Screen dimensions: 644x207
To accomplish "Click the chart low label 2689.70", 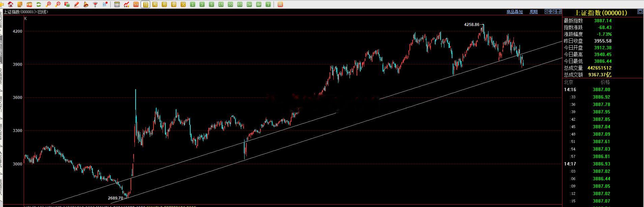I will [x=115, y=198].
